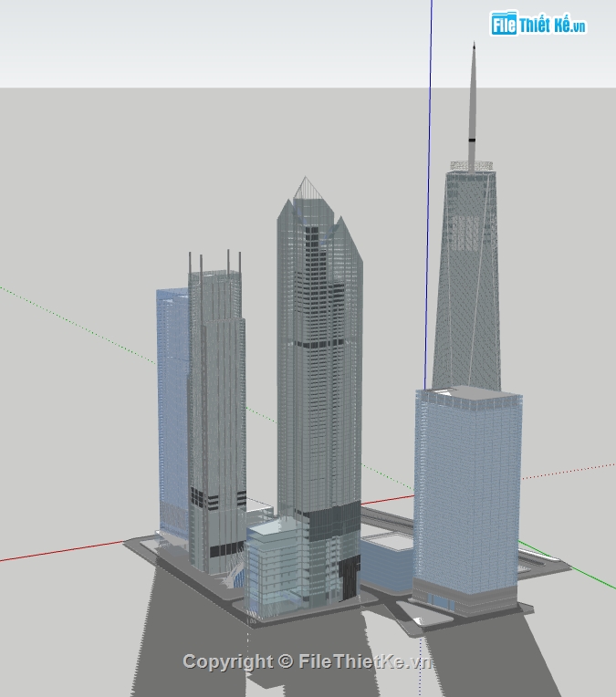Viewport: 616px width, 697px height.
Task: Select the blue glass tower at front right
Action: tap(466, 500)
